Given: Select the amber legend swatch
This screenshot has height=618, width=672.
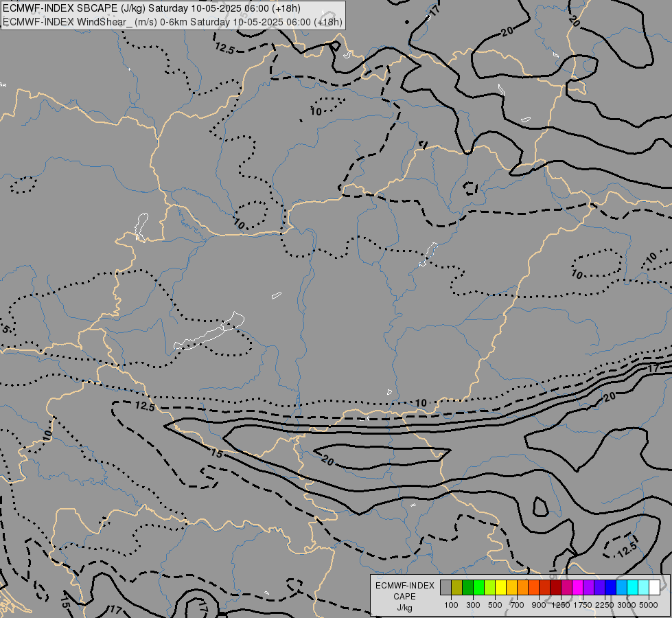Looking at the screenshot, I should tap(511, 588).
